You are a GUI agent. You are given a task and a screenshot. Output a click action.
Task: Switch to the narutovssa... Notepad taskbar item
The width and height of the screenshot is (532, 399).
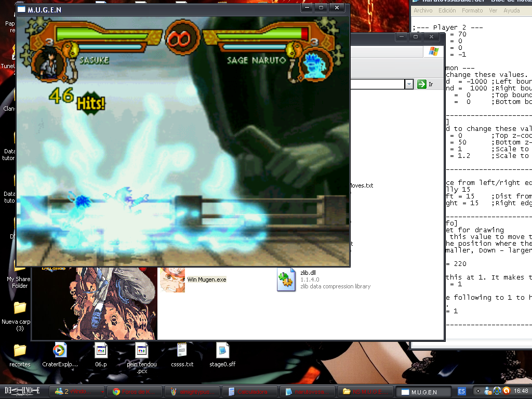click(308, 392)
